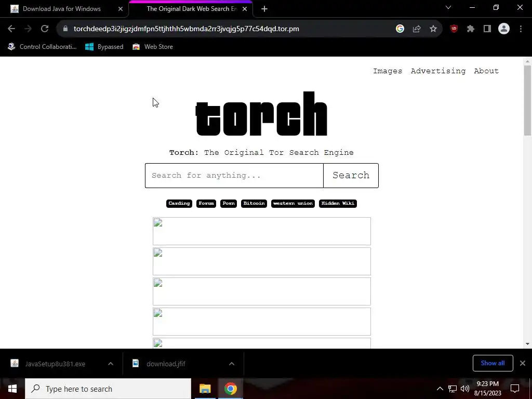The width and height of the screenshot is (532, 399).
Task: Toggle the browser side panel
Action: click(x=487, y=29)
